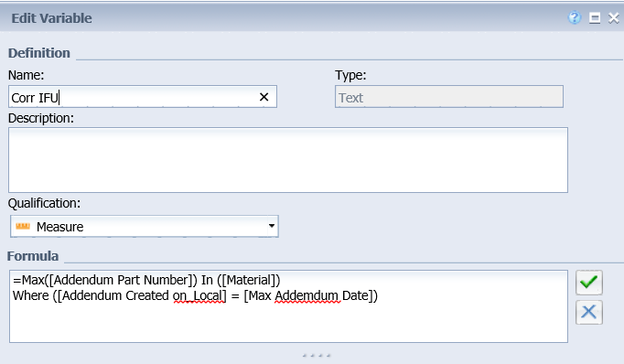
Task: Validate the formula with green checkmark
Action: [588, 282]
